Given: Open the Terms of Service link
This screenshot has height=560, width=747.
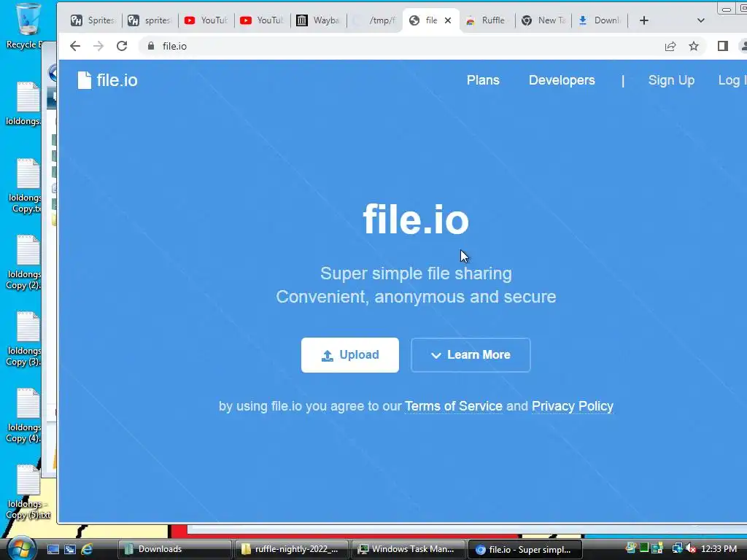Looking at the screenshot, I should click(454, 406).
